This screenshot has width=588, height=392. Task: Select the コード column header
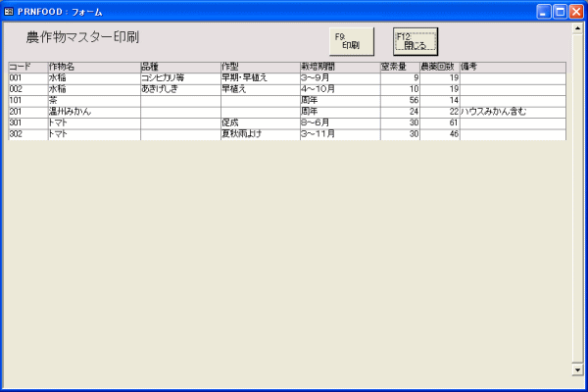(26, 67)
